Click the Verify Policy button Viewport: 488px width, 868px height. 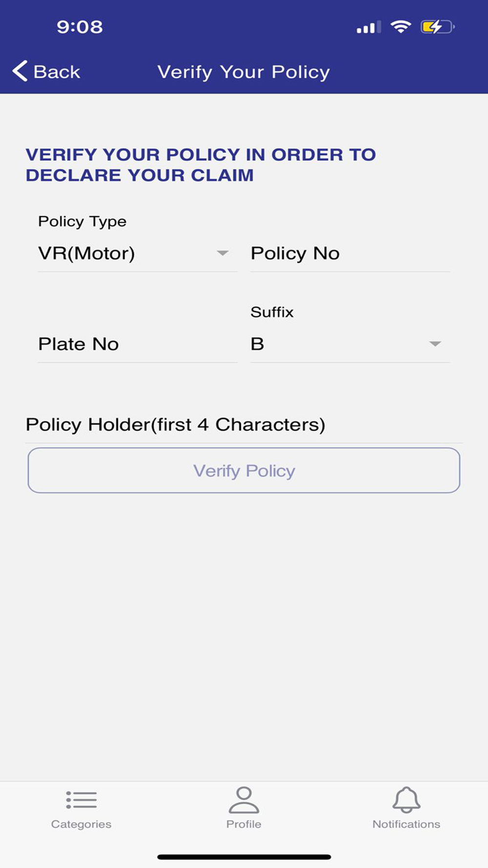tap(244, 470)
